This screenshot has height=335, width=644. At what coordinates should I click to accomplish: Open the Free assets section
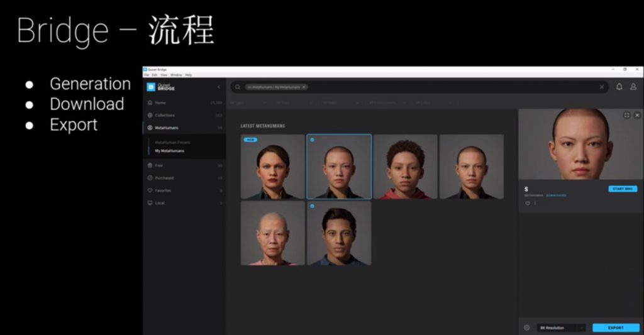click(x=184, y=165)
